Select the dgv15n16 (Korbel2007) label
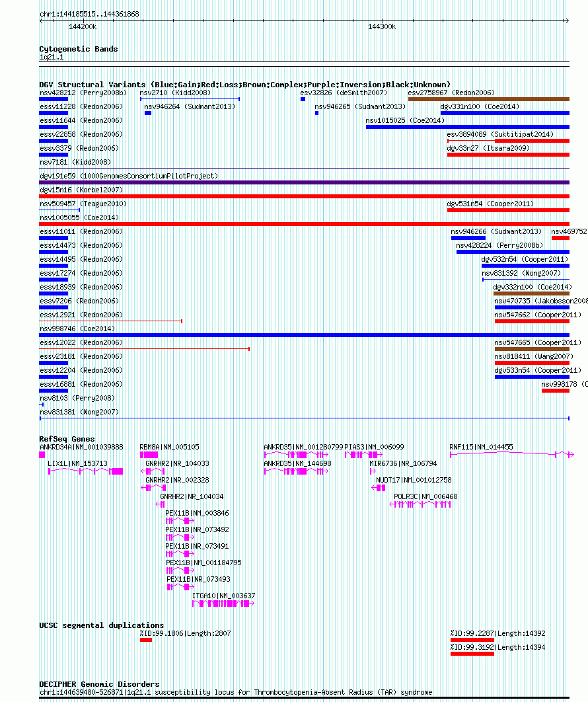Viewport: 588px width, 702px height. [x=81, y=190]
